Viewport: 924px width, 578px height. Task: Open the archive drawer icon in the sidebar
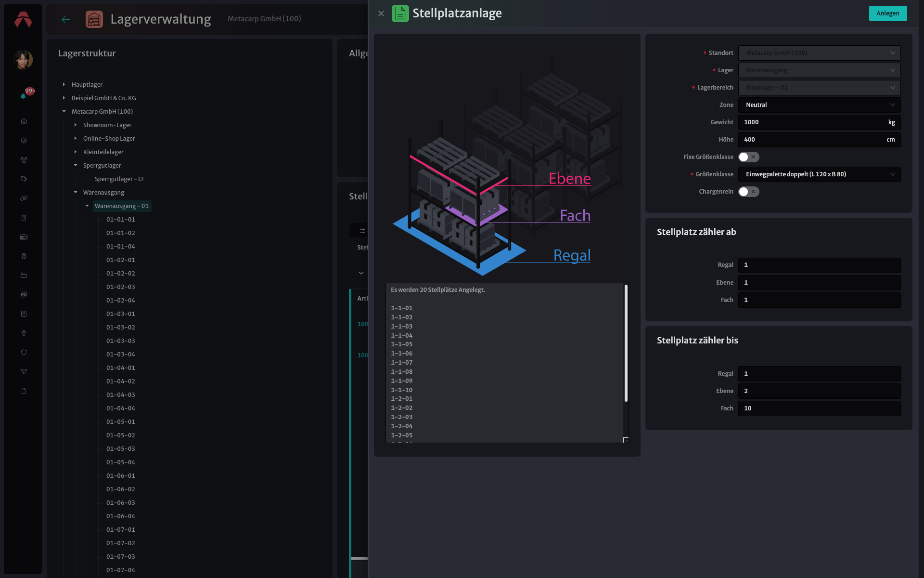pyautogui.click(x=24, y=314)
